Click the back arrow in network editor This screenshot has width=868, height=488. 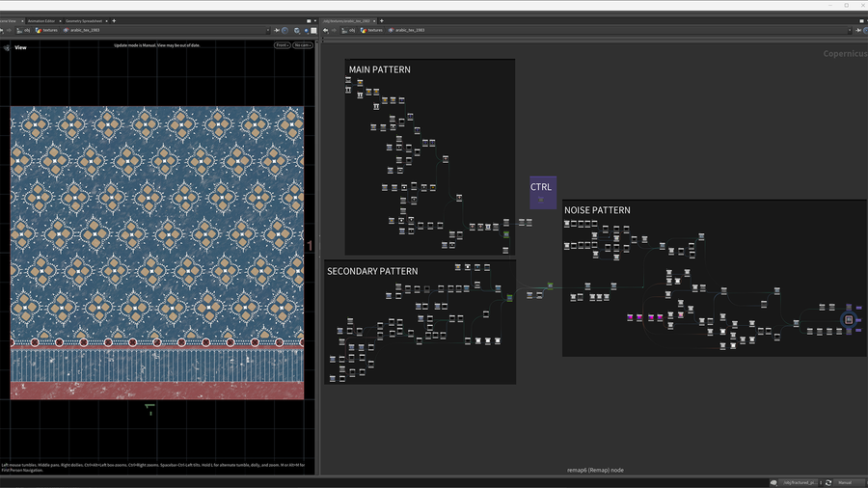pos(326,30)
